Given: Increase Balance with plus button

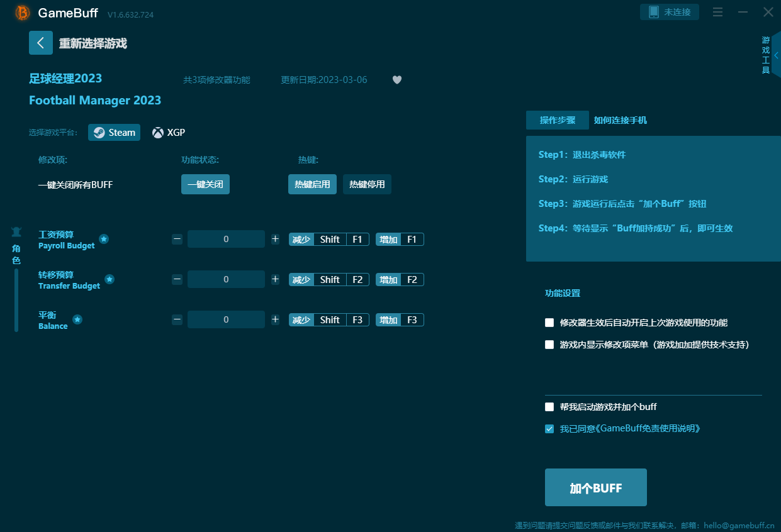Looking at the screenshot, I should click(x=275, y=319).
